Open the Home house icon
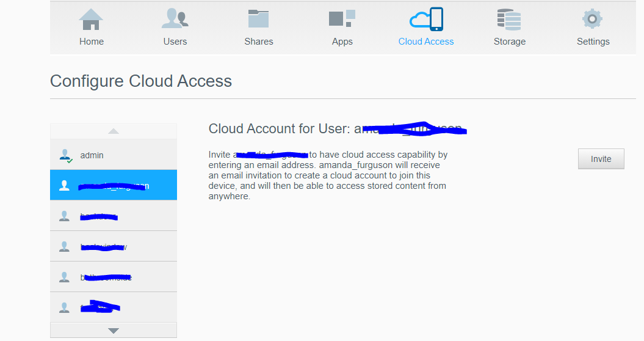 (x=91, y=20)
